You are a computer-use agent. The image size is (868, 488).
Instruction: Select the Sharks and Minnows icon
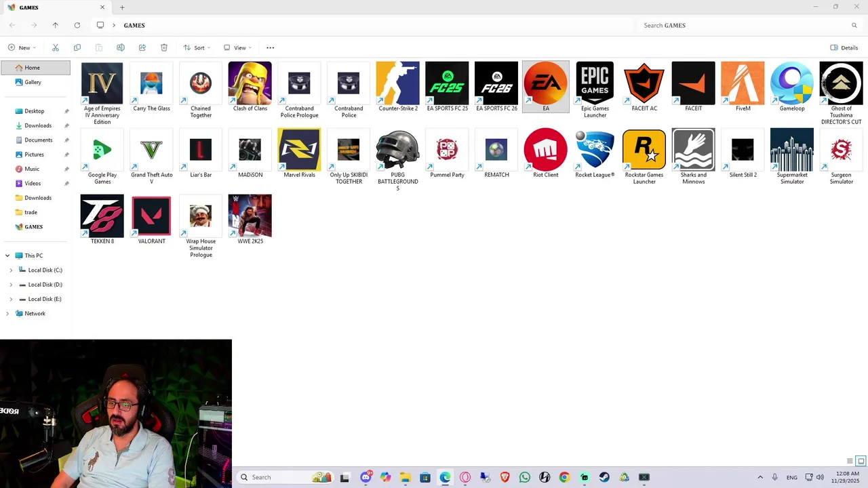click(693, 150)
